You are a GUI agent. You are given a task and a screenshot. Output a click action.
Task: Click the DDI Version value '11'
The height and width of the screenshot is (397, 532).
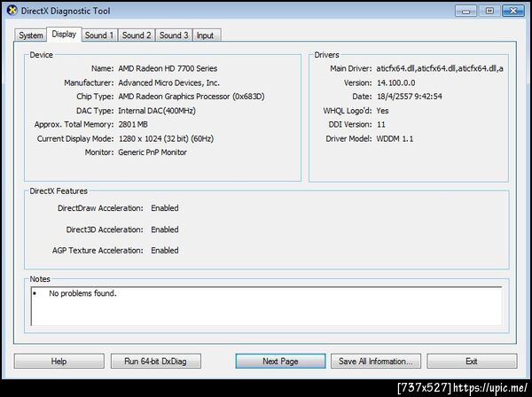381,124
